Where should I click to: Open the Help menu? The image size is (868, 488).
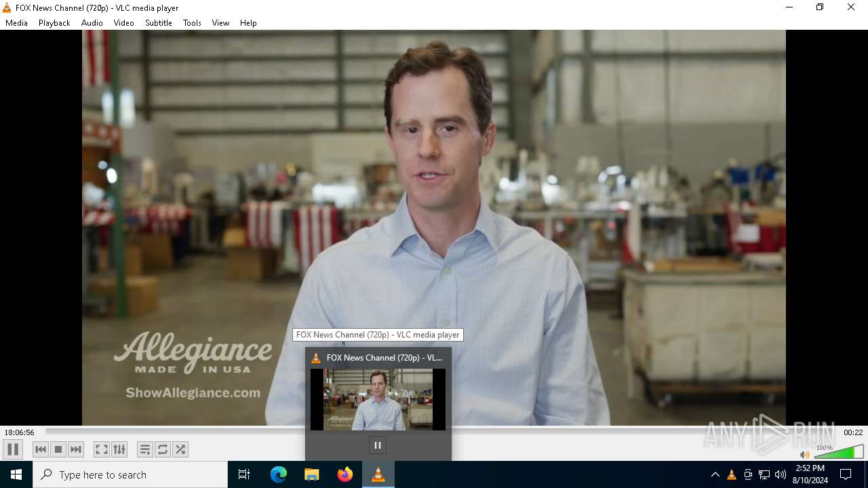point(248,23)
